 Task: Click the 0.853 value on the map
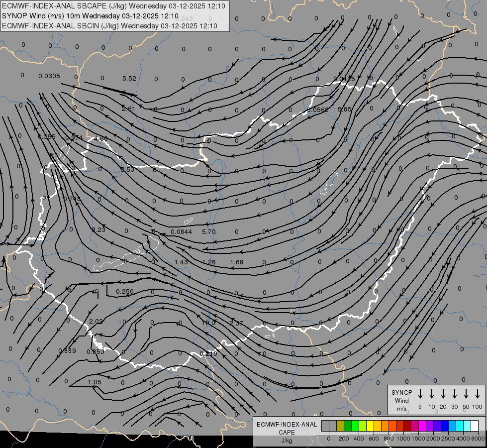point(96,351)
